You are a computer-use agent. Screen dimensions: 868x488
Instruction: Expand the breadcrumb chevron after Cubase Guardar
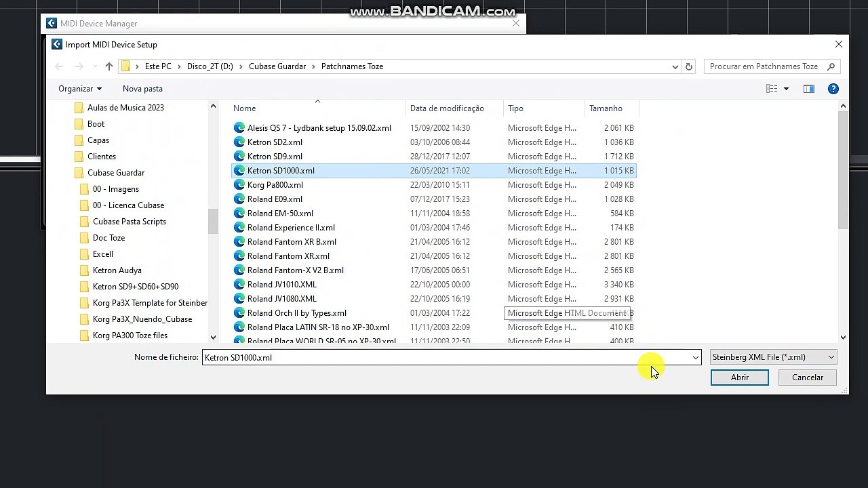click(x=313, y=66)
